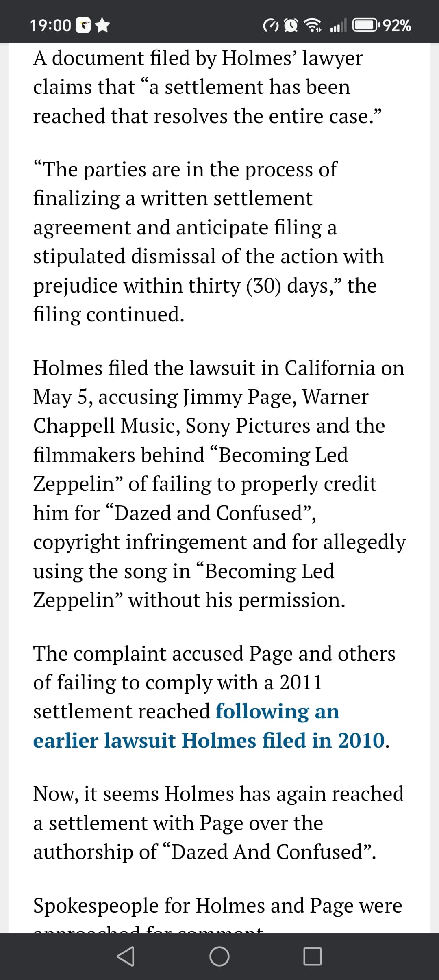Tap the 'Spokespeople for Holmes and Page' line
439x980 pixels.
217,906
